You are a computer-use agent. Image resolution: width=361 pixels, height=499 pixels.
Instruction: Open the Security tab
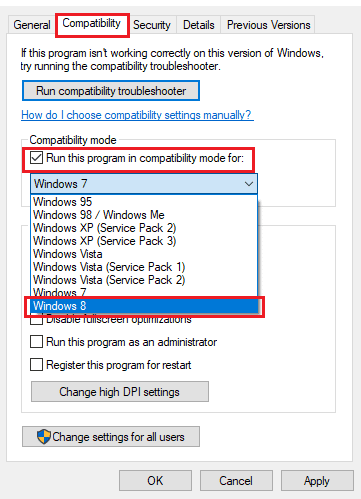pos(152,25)
